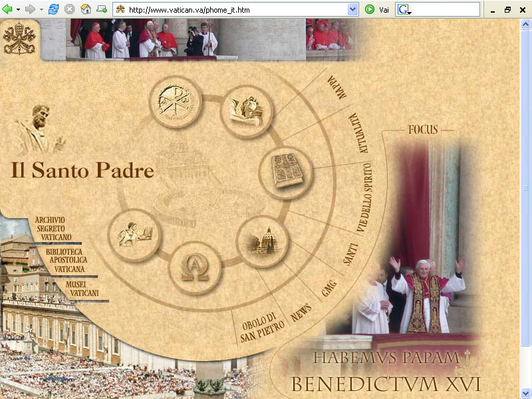Reload the page with the refresh icon
The image size is (532, 399).
pyautogui.click(x=53, y=9)
